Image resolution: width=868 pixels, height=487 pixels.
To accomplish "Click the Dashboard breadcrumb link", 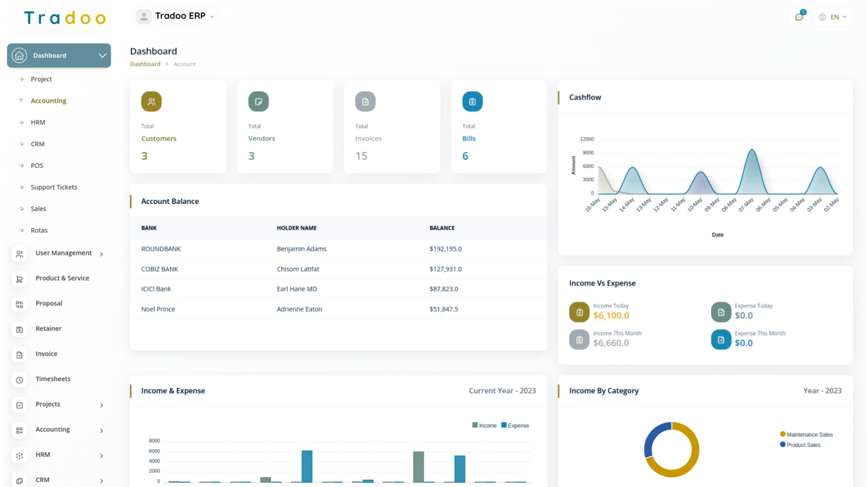I will click(145, 64).
